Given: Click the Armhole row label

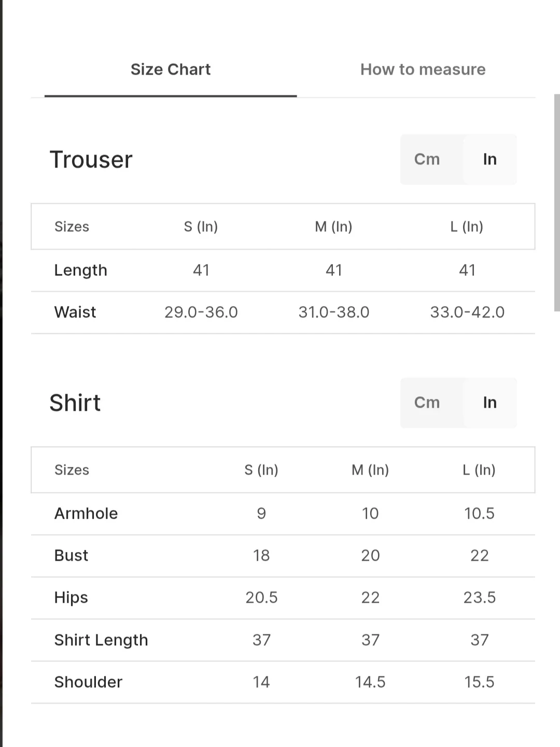Looking at the screenshot, I should [x=86, y=514].
